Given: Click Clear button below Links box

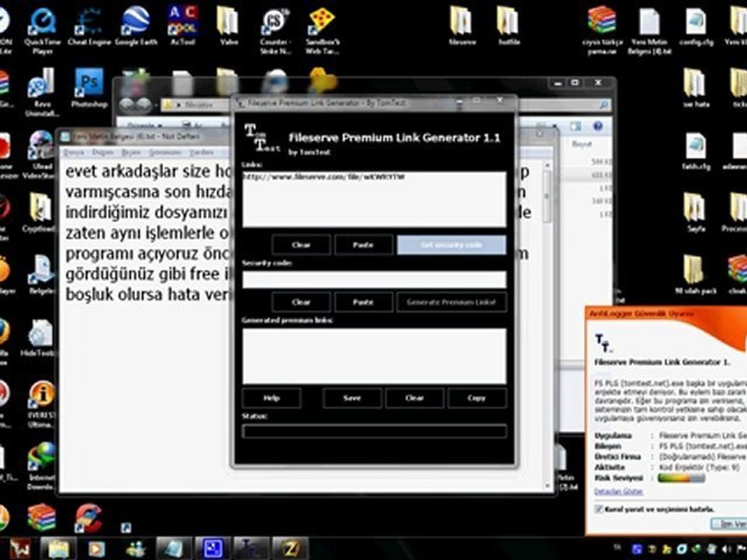Looking at the screenshot, I should [x=301, y=245].
